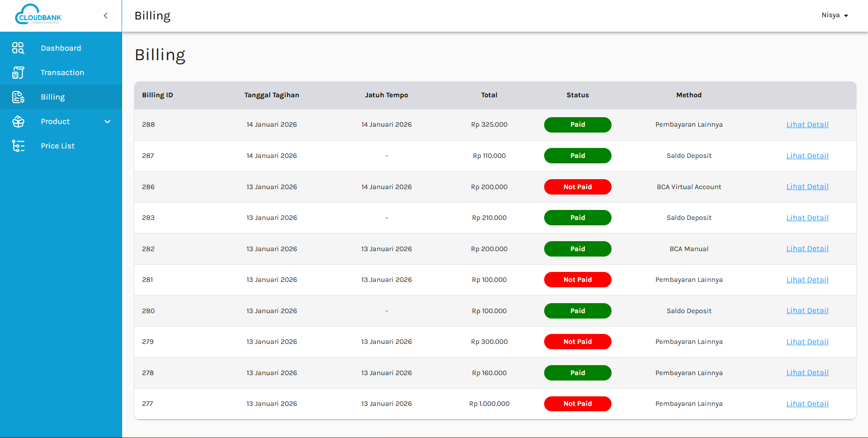Open the Transaction menu item
The image size is (868, 438).
point(62,72)
